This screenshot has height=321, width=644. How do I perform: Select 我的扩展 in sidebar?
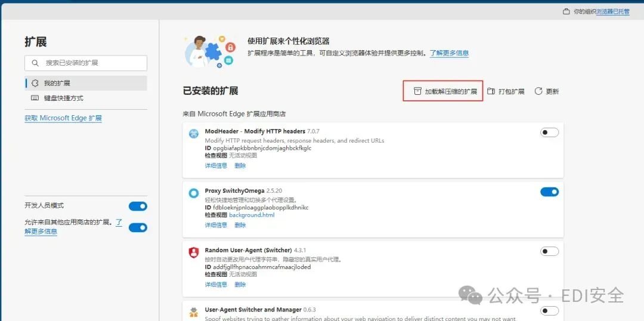click(86, 83)
